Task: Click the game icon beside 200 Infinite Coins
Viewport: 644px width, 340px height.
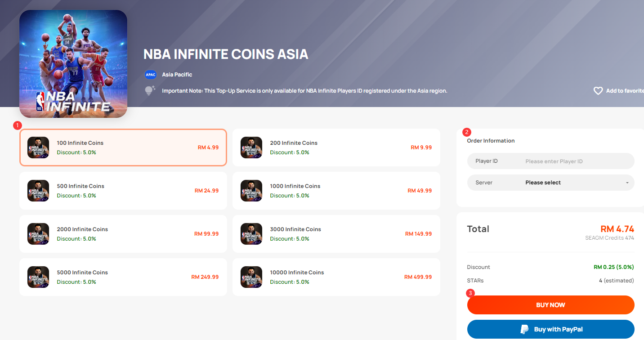Action: pyautogui.click(x=251, y=148)
